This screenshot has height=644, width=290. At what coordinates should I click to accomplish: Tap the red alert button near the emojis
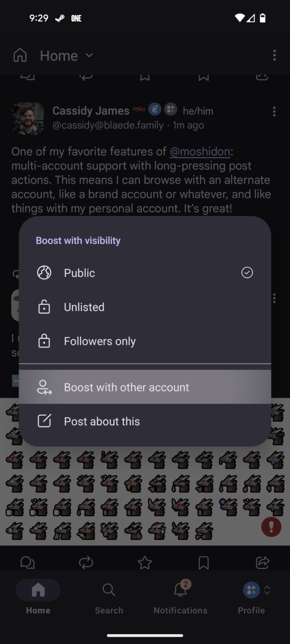(271, 527)
